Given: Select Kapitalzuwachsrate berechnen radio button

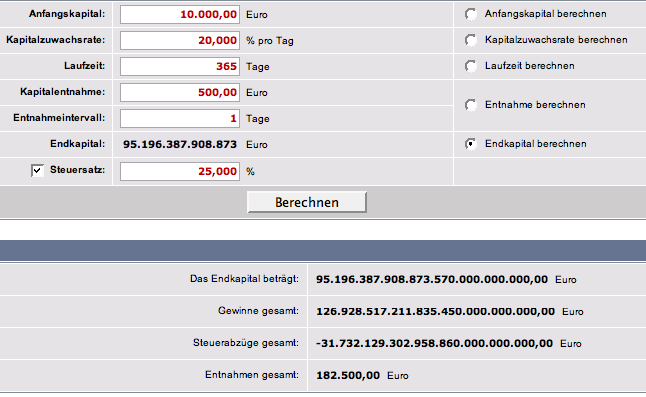Looking at the screenshot, I should pos(471,40).
